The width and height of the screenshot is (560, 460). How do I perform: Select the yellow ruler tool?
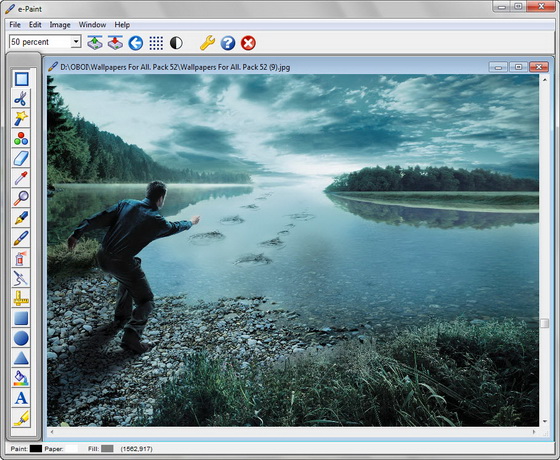pos(21,298)
